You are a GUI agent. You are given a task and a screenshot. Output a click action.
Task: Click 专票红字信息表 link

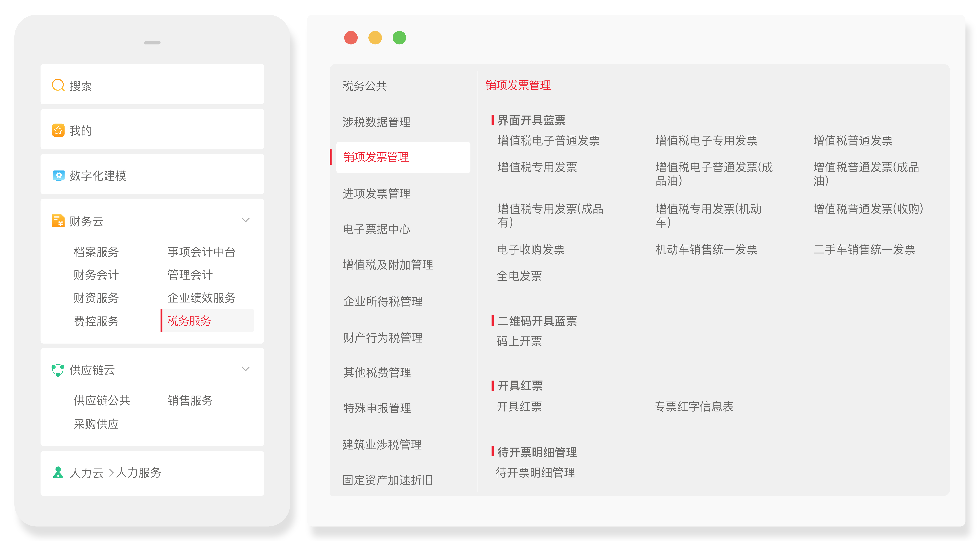(694, 406)
